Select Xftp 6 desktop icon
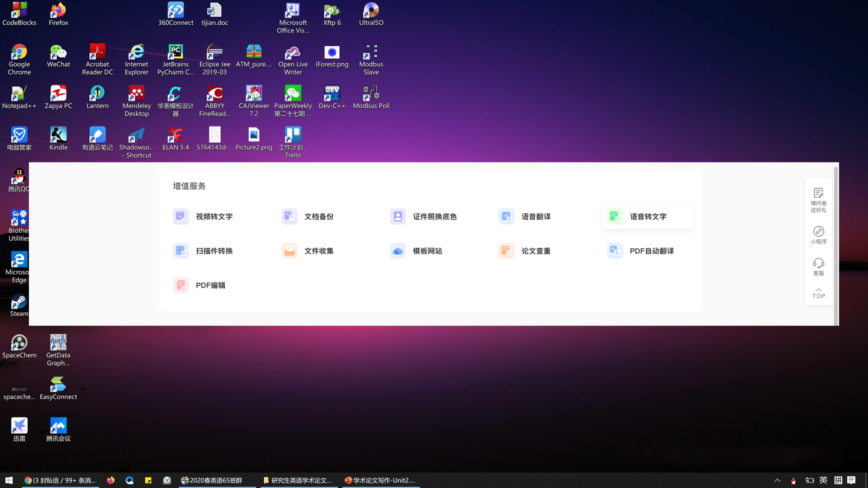The image size is (868, 488). [x=332, y=14]
